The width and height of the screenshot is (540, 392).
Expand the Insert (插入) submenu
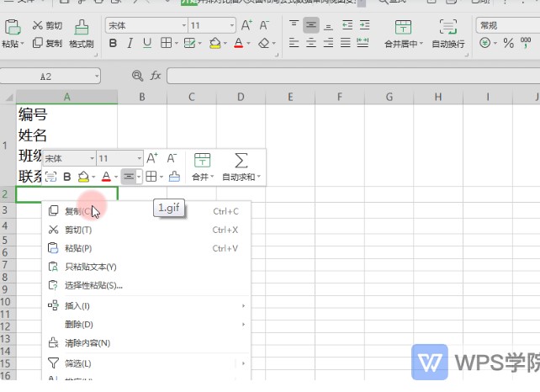pyautogui.click(x=146, y=306)
